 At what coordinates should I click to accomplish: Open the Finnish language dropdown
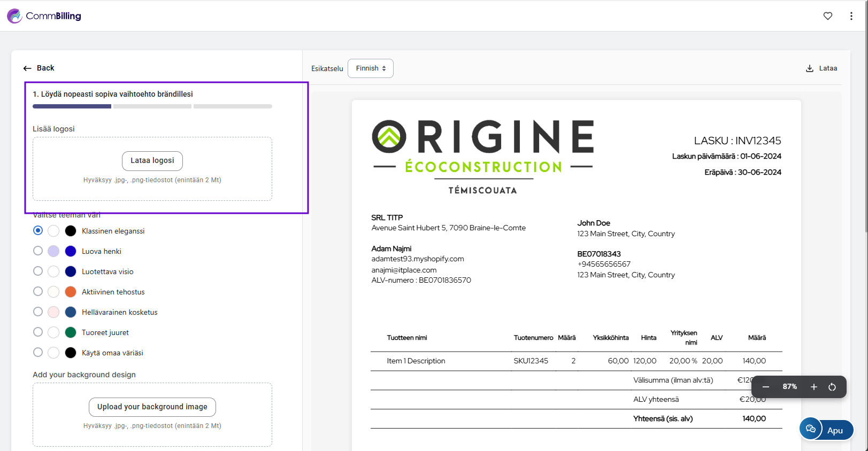[371, 68]
